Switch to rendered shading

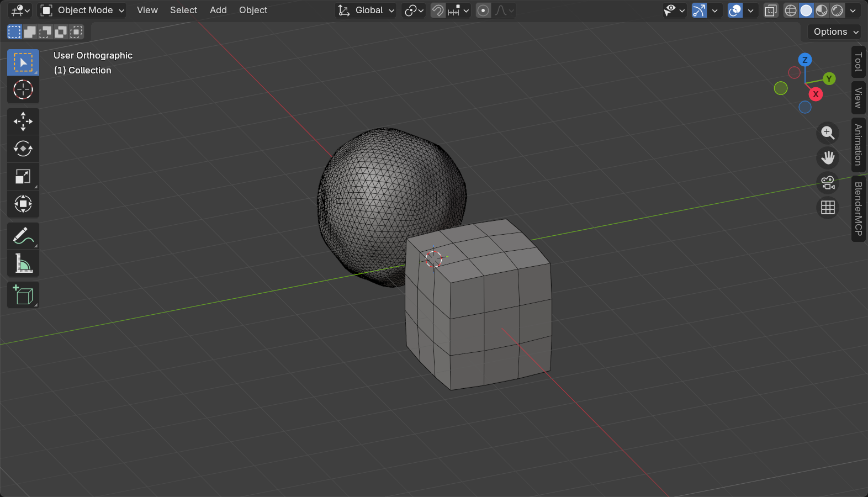[837, 10]
